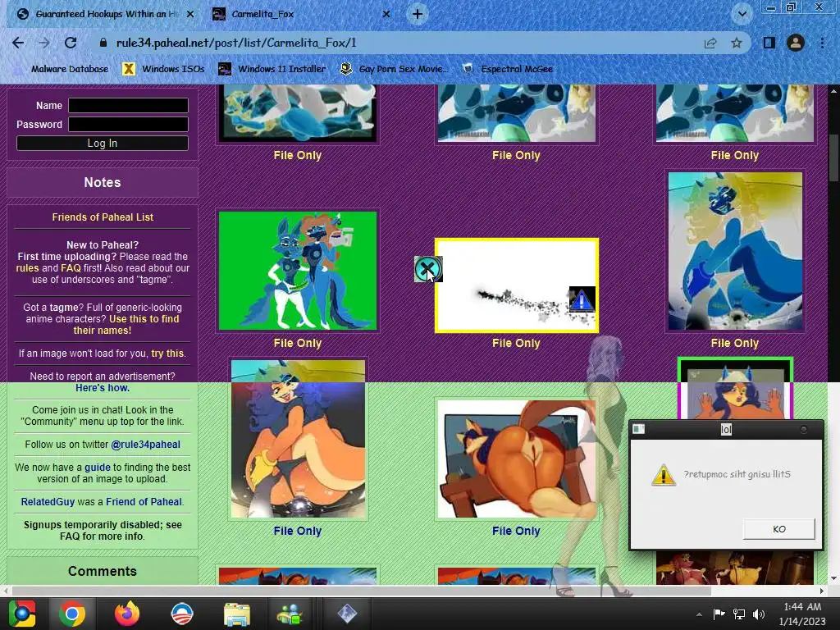Image resolution: width=840 pixels, height=630 pixels.
Task: Open the Espectral McGee bookmark
Action: [508, 69]
